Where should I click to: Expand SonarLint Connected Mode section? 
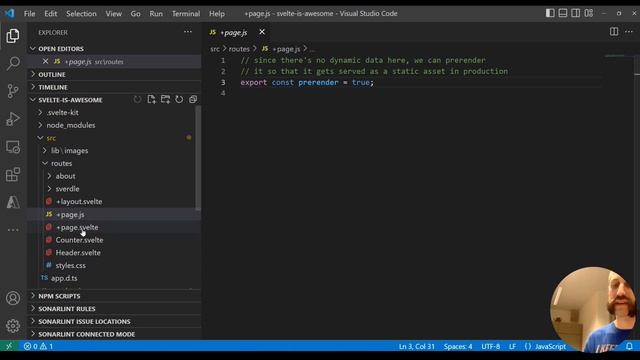(114, 334)
